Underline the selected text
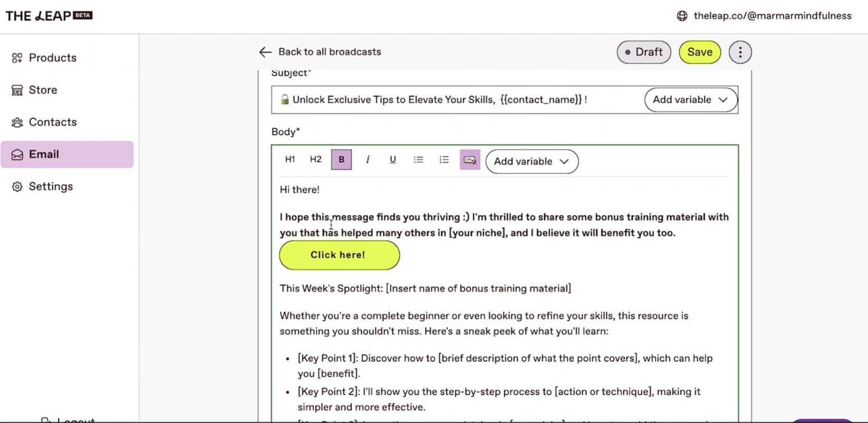The width and height of the screenshot is (868, 423). pos(392,159)
